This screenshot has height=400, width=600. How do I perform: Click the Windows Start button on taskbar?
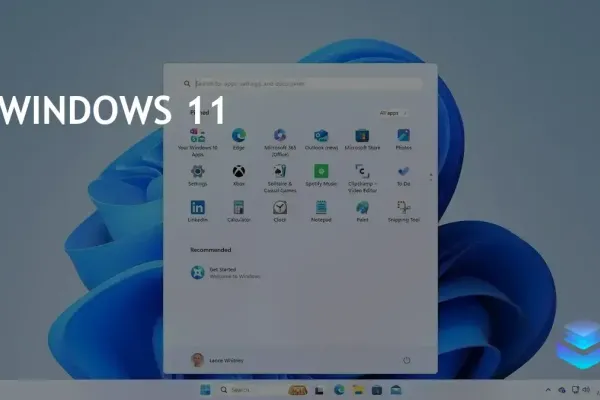[205, 390]
